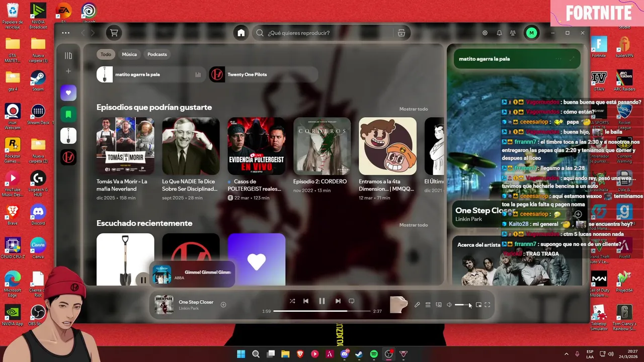Open Lo Que NADIE Te Dice episode

point(191,146)
